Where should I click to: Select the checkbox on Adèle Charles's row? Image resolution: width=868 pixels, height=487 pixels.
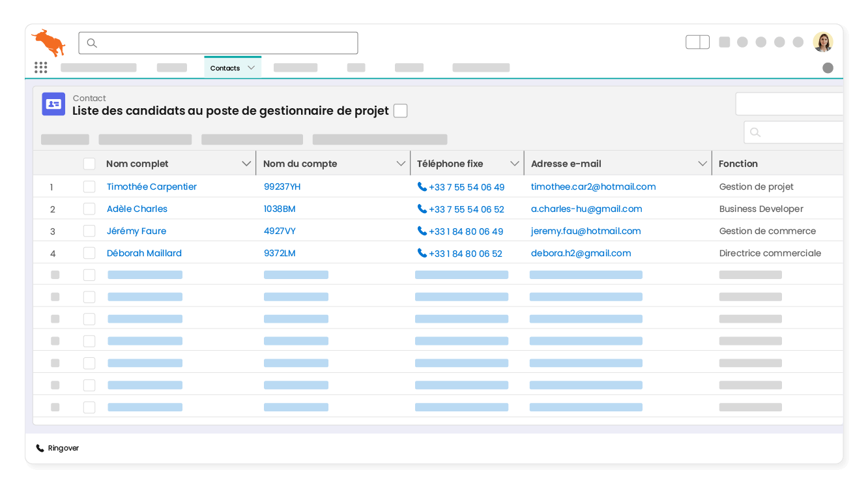click(89, 209)
